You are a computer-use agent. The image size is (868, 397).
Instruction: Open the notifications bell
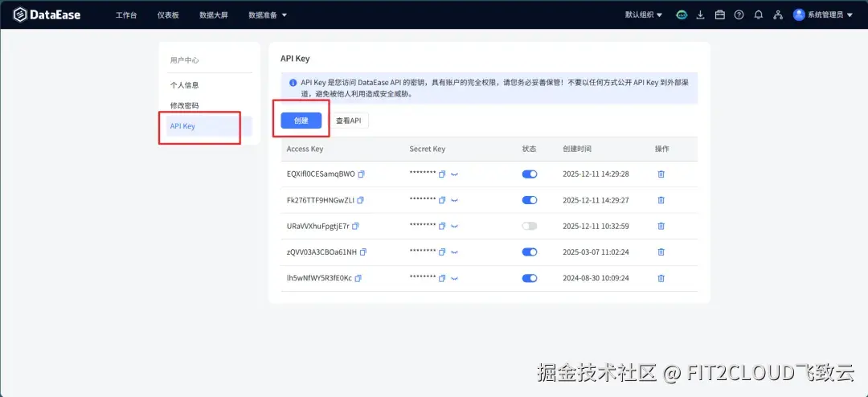(759, 15)
